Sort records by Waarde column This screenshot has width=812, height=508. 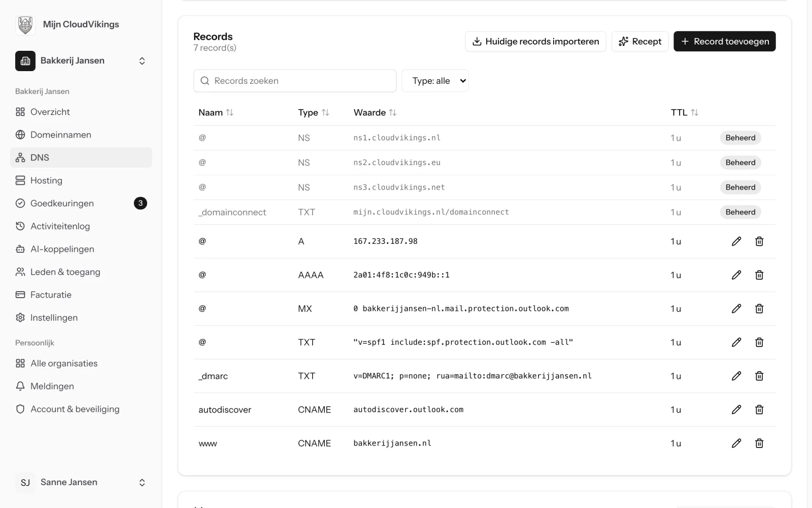(375, 112)
